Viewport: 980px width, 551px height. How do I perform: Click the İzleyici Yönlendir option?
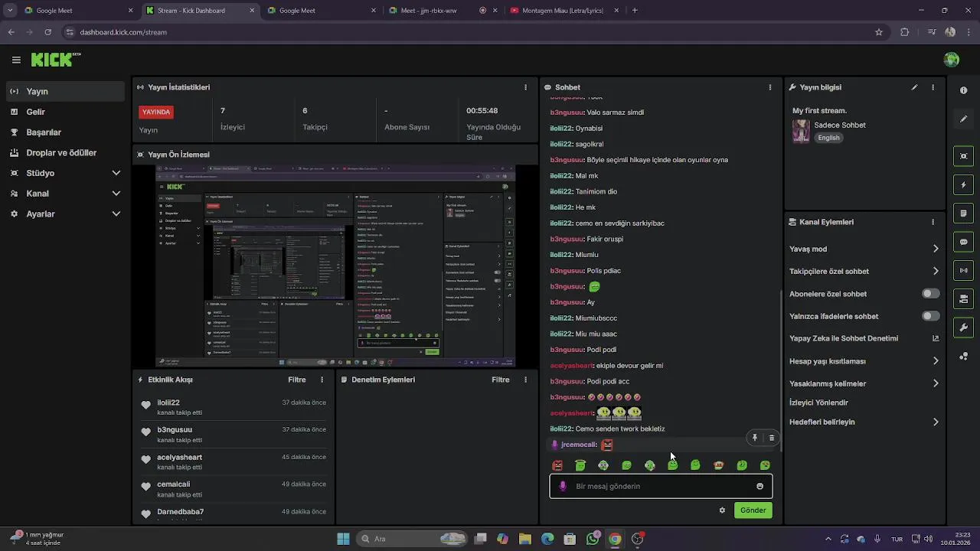pyautogui.click(x=818, y=403)
